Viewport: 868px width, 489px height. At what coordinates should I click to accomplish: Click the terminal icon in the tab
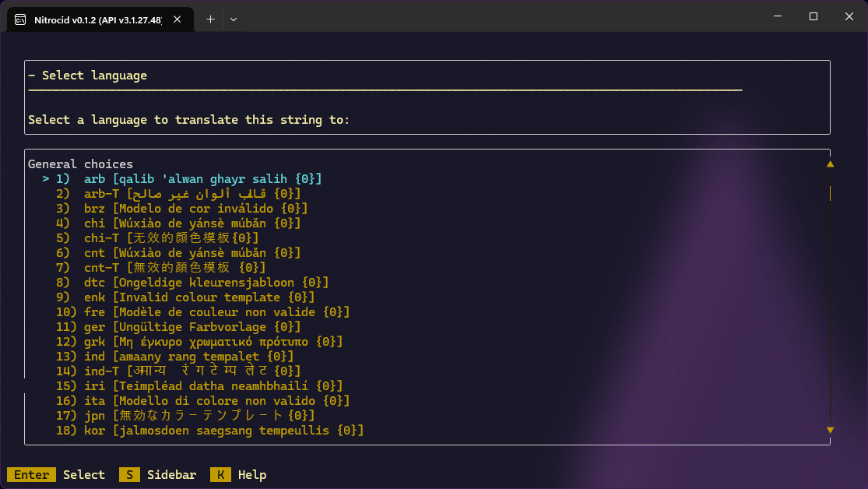[x=19, y=19]
